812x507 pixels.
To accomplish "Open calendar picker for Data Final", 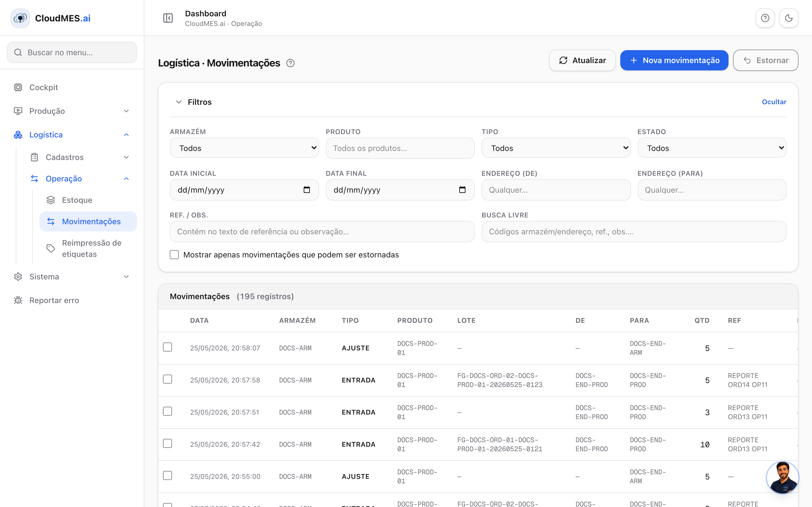I will [x=462, y=190].
